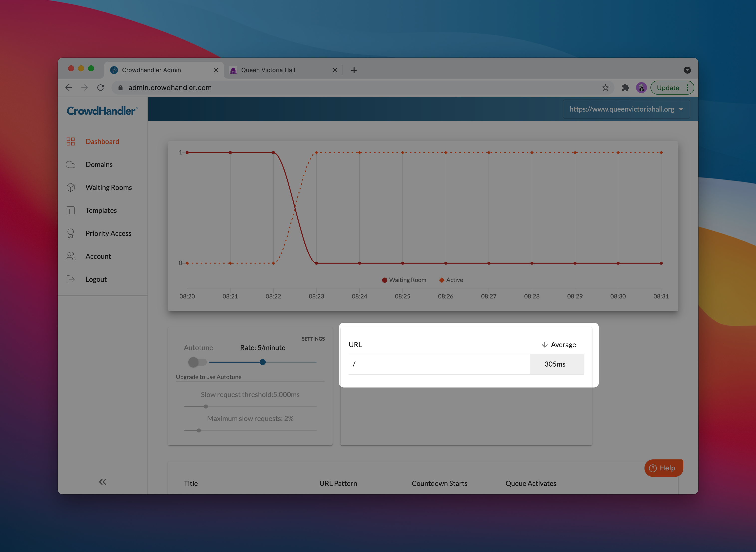Open the Chrome profile avatar
This screenshot has width=756, height=552.
point(641,88)
